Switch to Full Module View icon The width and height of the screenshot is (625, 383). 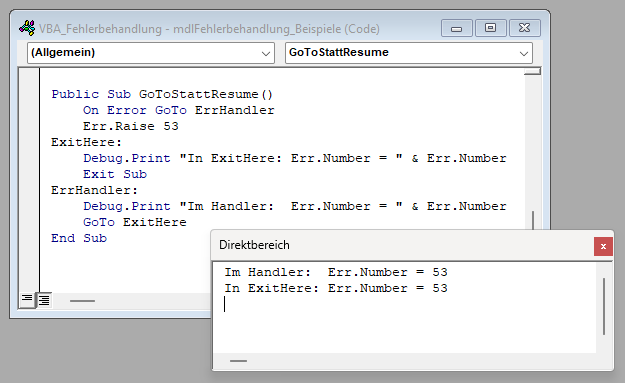tap(44, 300)
